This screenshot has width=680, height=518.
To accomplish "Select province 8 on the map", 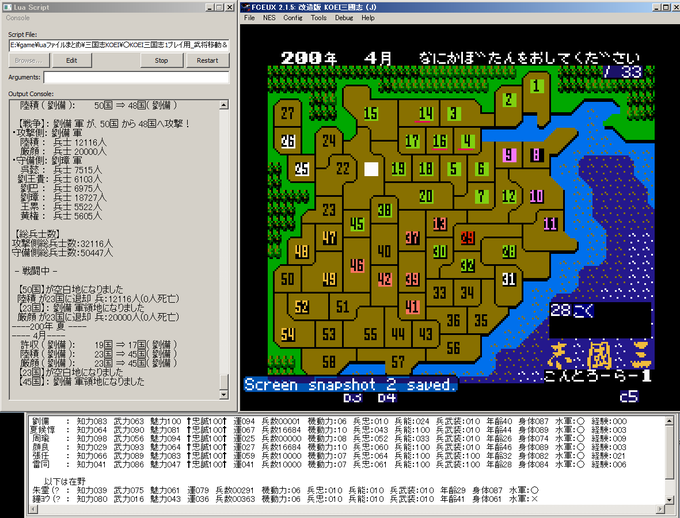I will click(536, 155).
